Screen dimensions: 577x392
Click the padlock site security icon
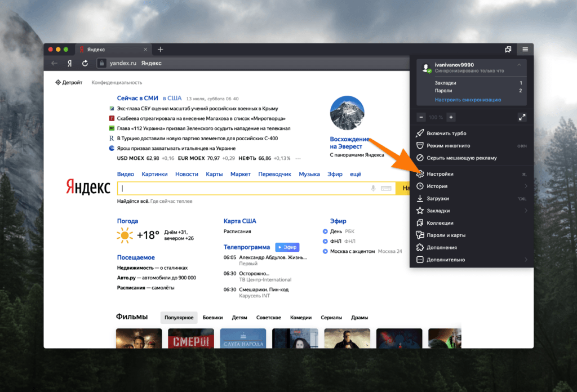(x=102, y=63)
